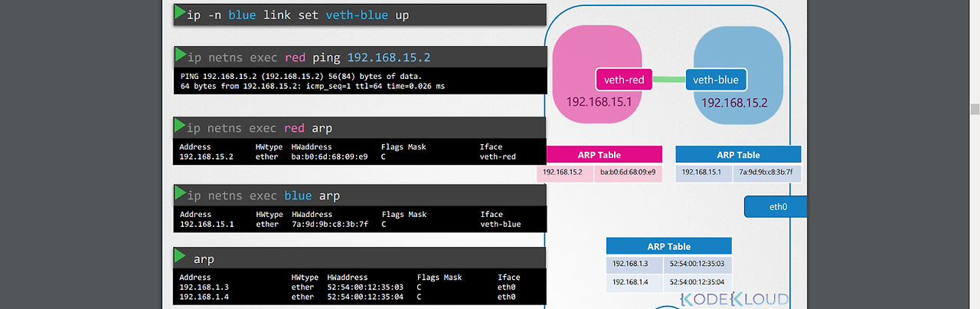Click the '64 bytes from 192.168.15.2' output line

click(312, 87)
